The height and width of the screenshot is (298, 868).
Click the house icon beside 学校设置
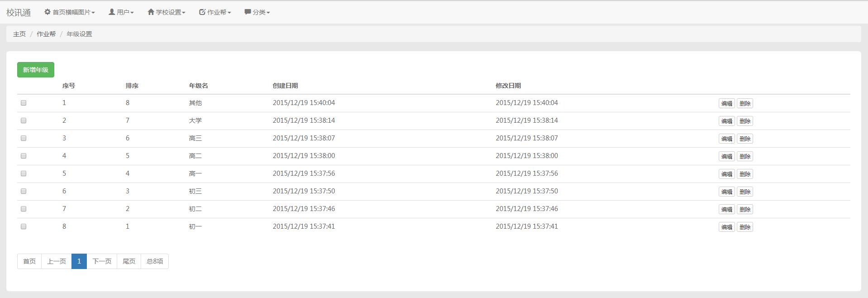pyautogui.click(x=151, y=12)
